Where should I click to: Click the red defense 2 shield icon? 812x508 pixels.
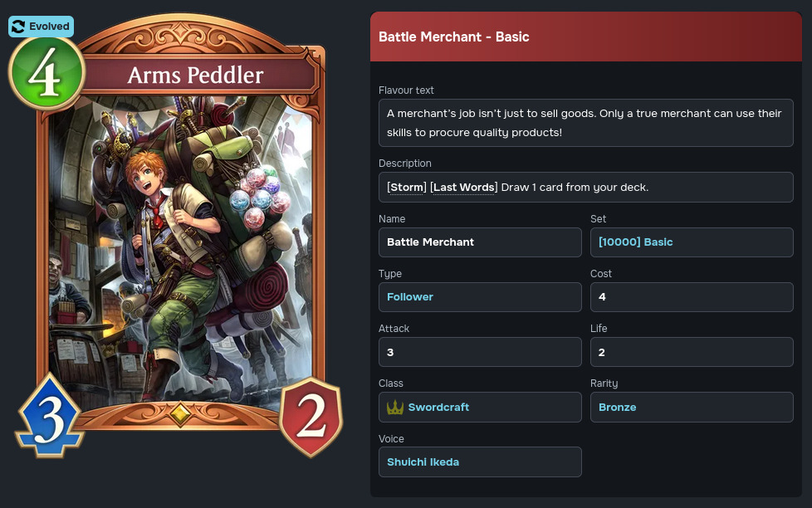(x=311, y=418)
